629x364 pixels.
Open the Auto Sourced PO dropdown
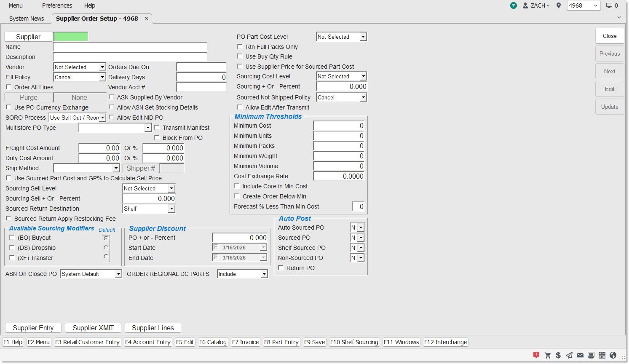(x=361, y=228)
